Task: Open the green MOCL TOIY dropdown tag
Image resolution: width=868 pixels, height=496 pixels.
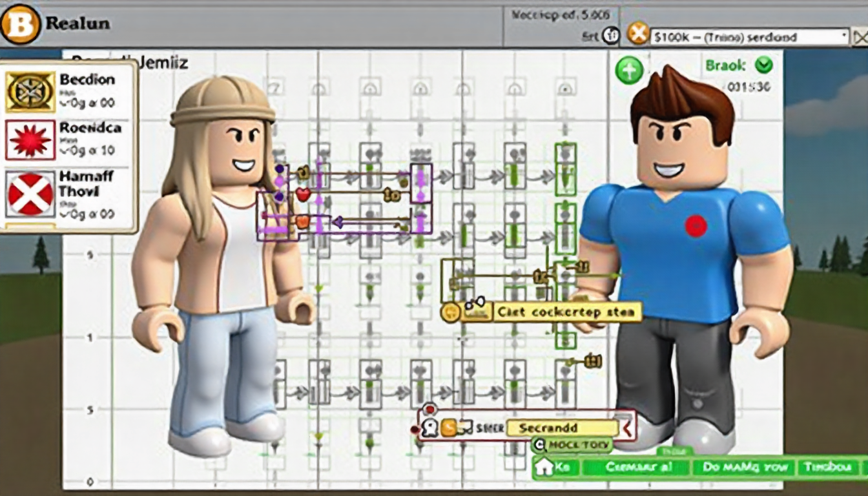Action: [570, 445]
